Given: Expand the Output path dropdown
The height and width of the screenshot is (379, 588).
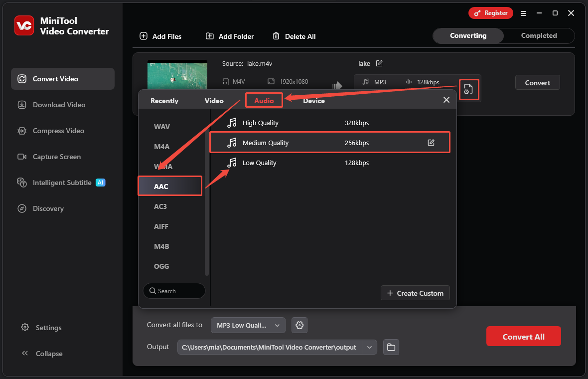Looking at the screenshot, I should point(369,347).
